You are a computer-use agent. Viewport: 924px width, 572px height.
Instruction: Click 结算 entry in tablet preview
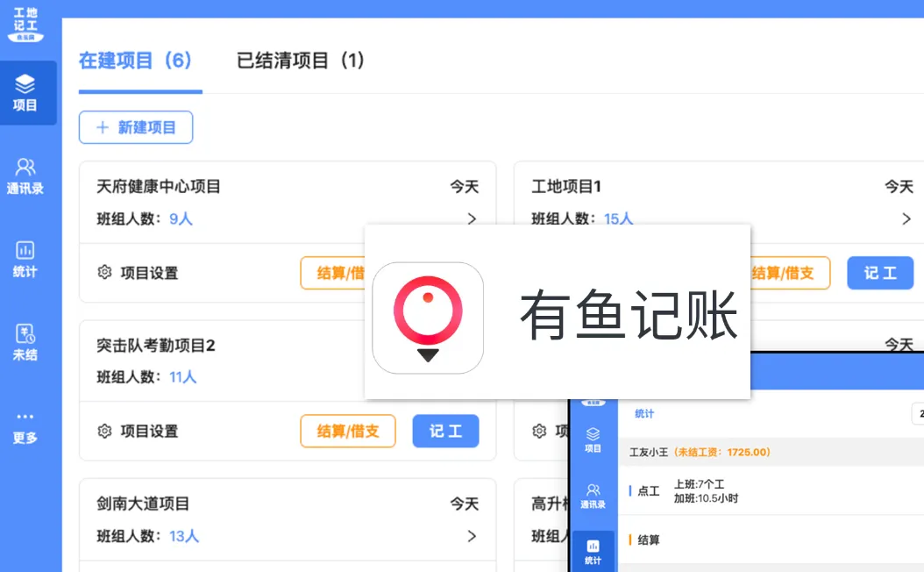point(649,540)
